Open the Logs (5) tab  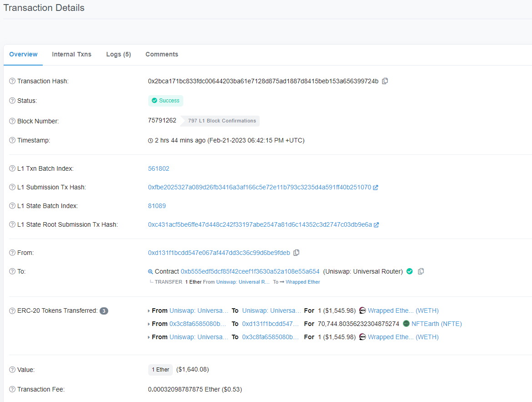tap(118, 54)
